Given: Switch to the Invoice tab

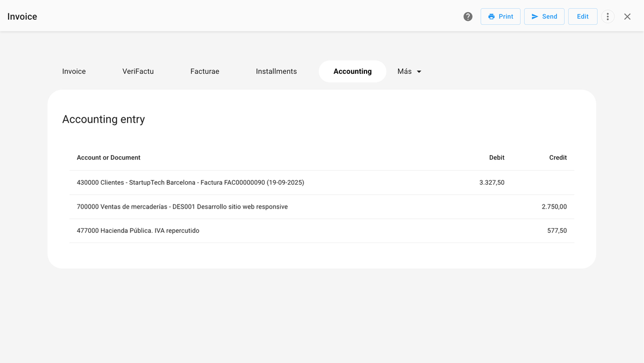Looking at the screenshot, I should (74, 71).
